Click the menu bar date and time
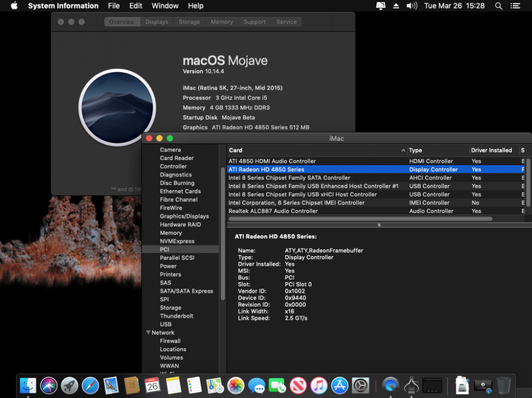 click(x=454, y=6)
